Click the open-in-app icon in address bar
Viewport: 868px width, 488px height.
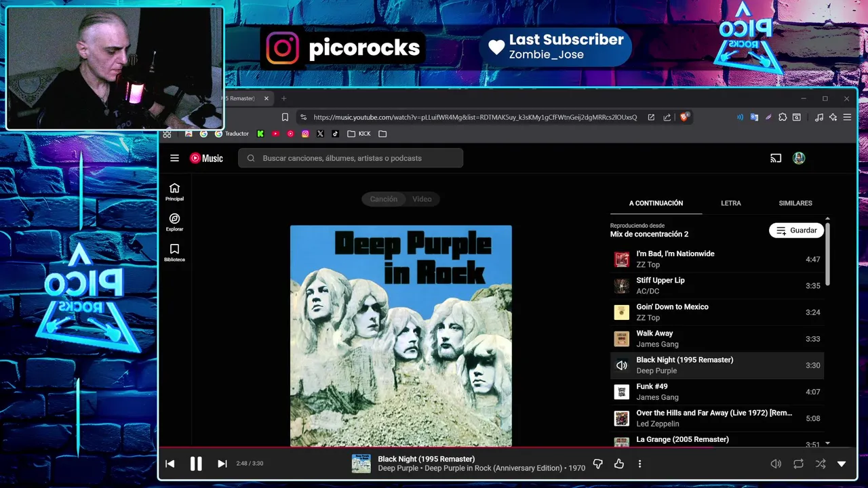point(651,117)
